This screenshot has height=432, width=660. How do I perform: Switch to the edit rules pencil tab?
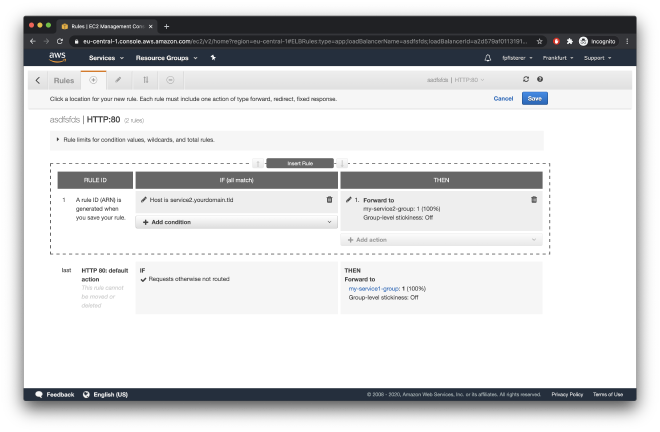[118, 80]
